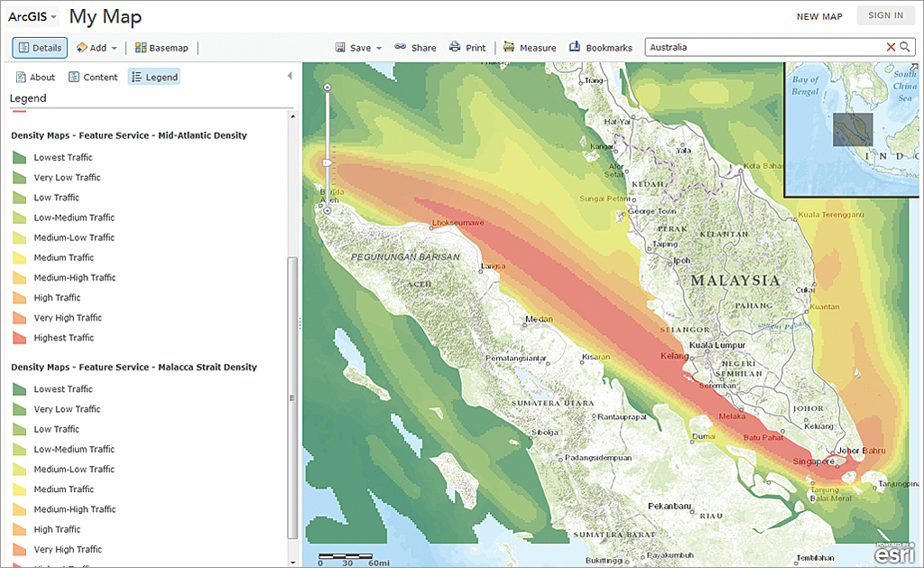Image resolution: width=924 pixels, height=568 pixels.
Task: Click Mid-Atlantic Very Low Traffic label
Action: (67, 178)
